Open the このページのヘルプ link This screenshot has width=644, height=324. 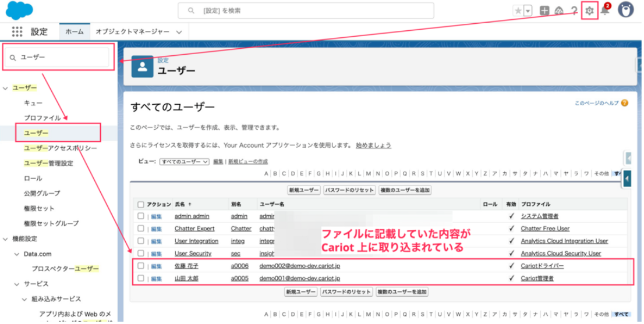click(596, 104)
